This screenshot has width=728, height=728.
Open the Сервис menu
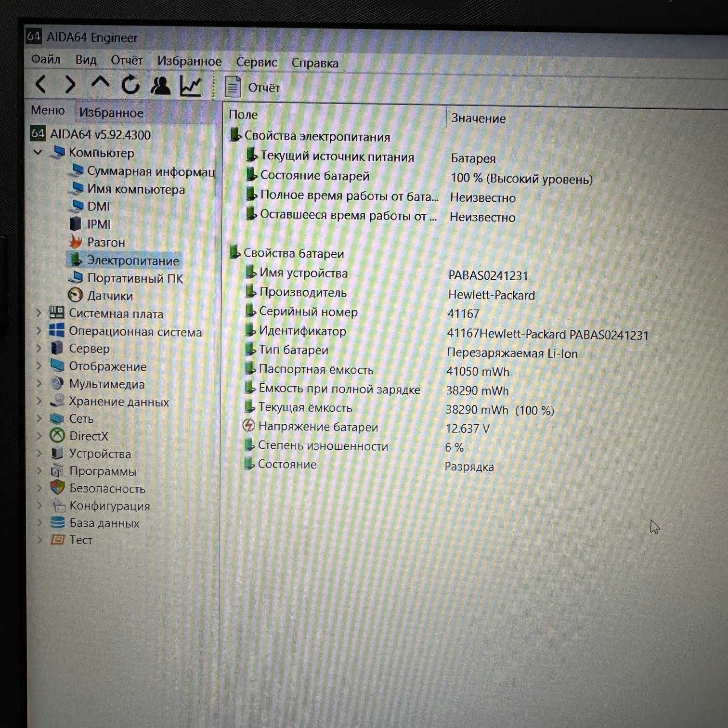256,62
